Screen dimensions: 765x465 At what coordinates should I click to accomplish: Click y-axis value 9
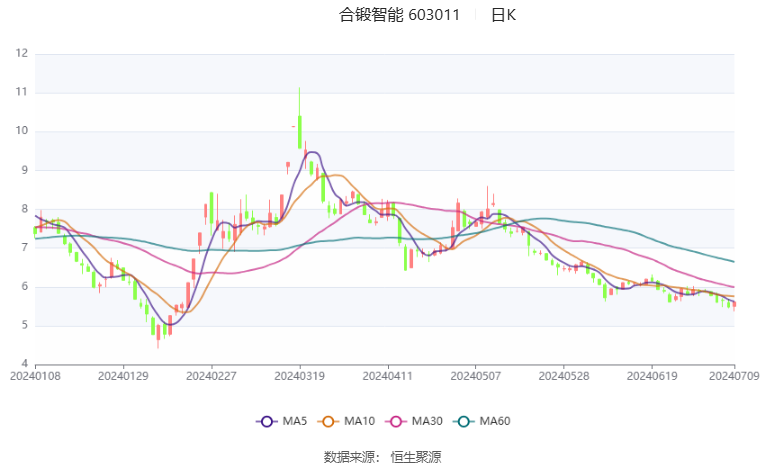24,170
